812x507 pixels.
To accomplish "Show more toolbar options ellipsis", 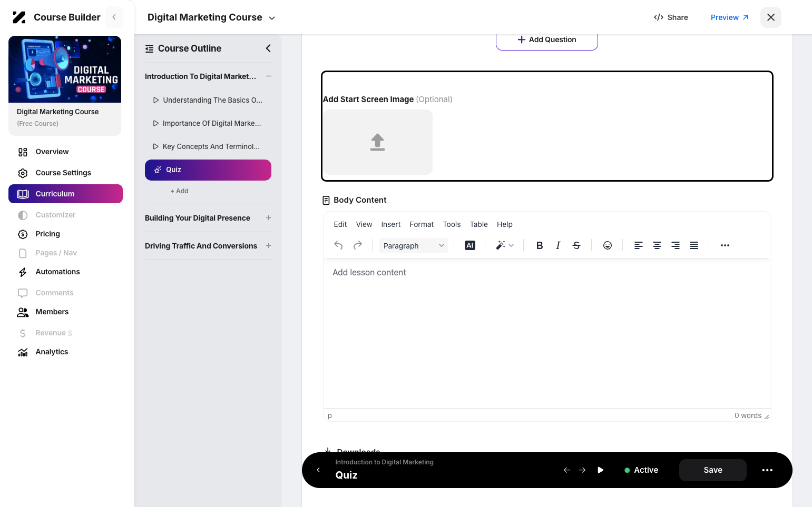I will click(725, 245).
